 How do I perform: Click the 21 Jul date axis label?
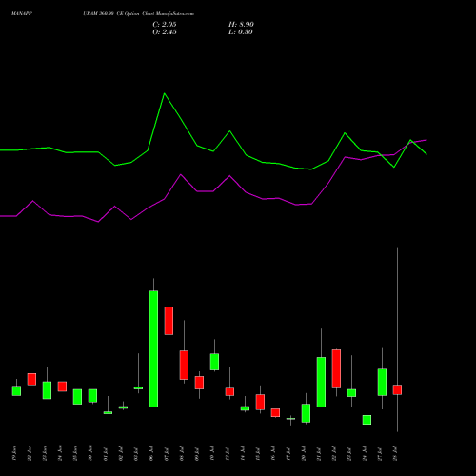(319, 453)
